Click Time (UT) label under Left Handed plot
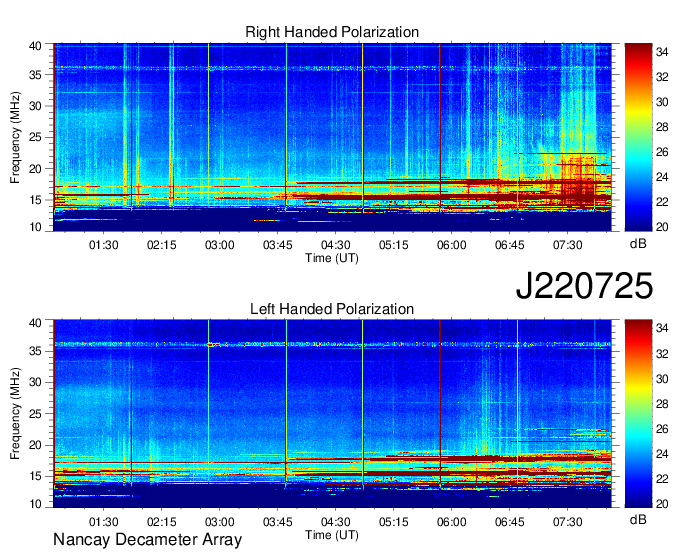 click(332, 535)
